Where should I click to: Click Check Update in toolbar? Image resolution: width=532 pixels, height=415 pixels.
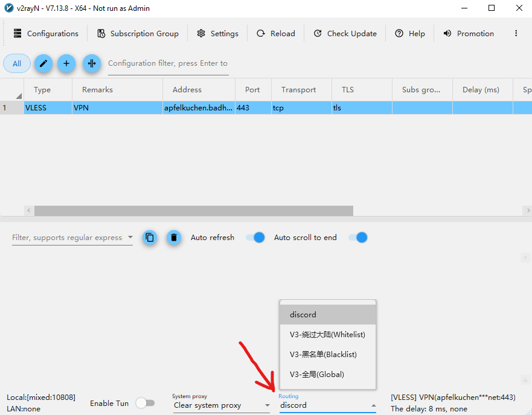(345, 34)
